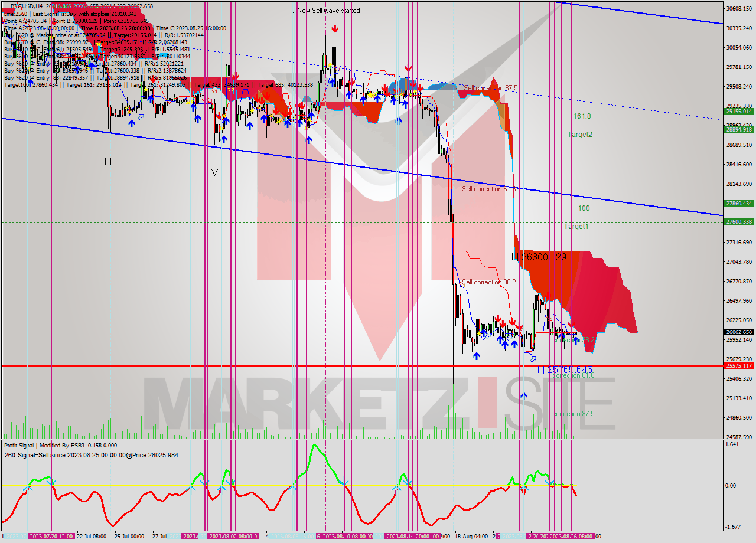Screen dimensions: 756x543
Task: Click the red 25575.117 price tag
Action: pos(739,366)
